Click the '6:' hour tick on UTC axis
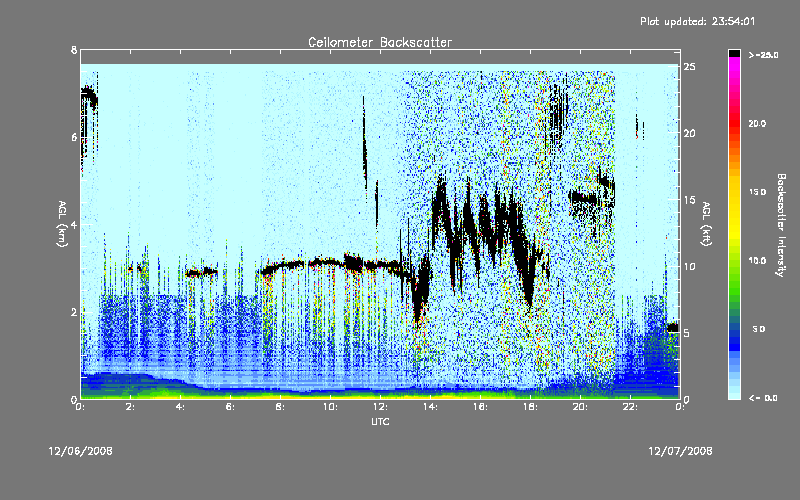The image size is (800, 500). pyautogui.click(x=230, y=407)
